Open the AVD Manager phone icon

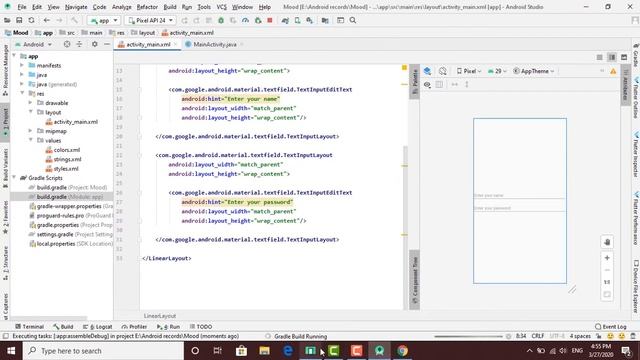point(298,20)
